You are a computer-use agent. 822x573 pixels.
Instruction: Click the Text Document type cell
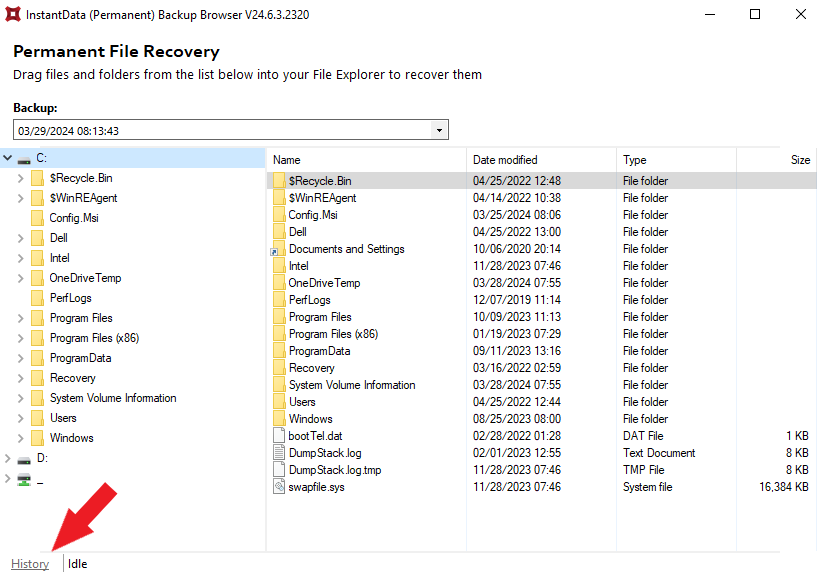[659, 452]
